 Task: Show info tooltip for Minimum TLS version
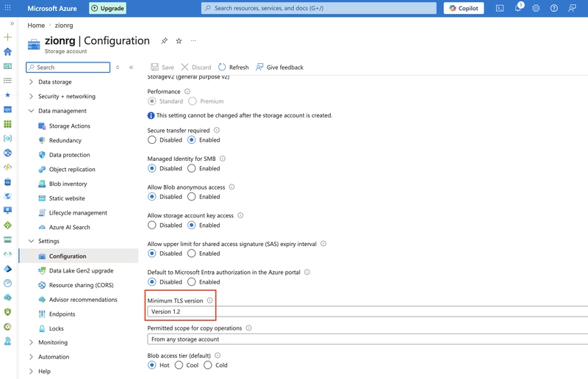(209, 300)
